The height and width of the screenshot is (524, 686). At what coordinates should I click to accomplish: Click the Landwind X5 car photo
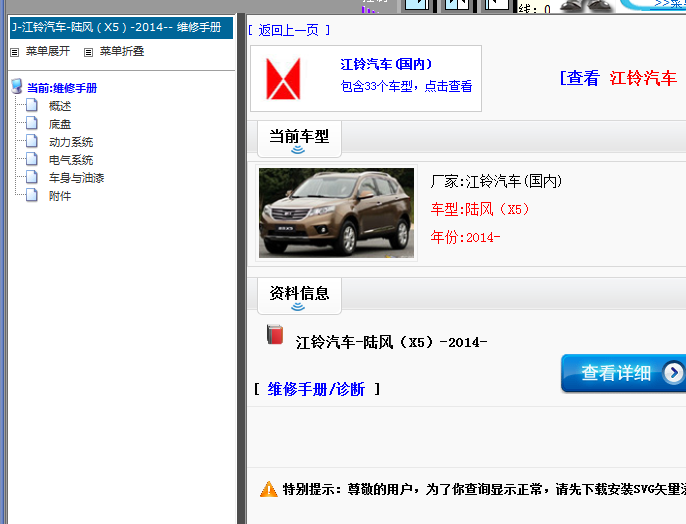[x=336, y=213]
